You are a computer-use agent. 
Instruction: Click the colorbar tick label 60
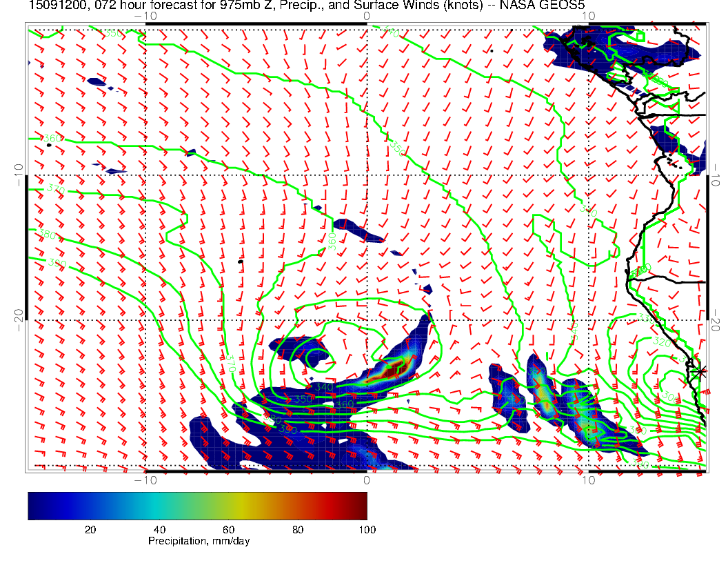(x=228, y=529)
